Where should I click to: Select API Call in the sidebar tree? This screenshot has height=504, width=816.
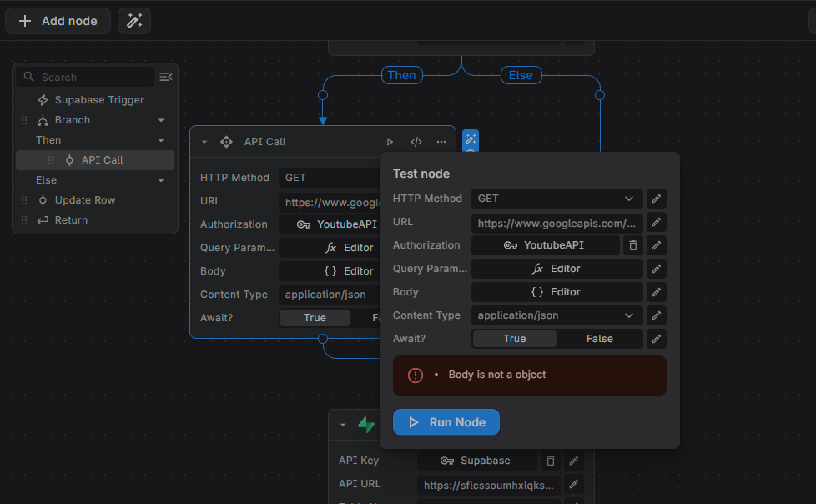[102, 160]
